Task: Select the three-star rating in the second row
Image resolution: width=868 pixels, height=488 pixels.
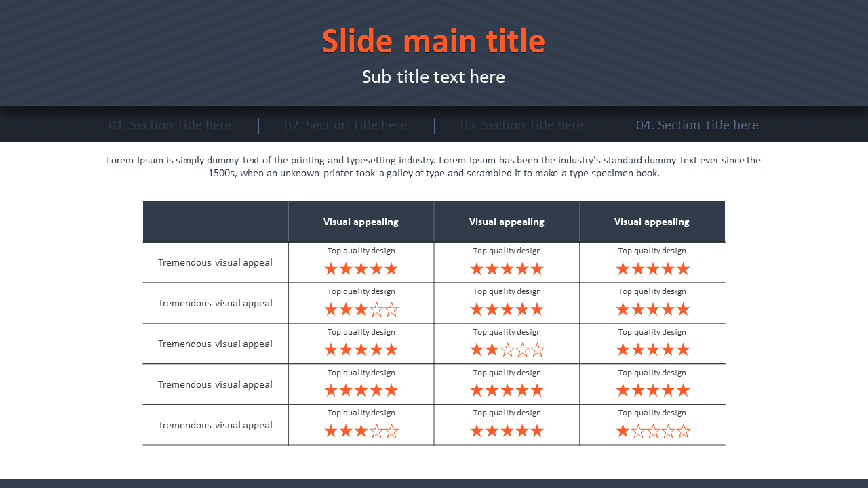Action: (x=361, y=310)
